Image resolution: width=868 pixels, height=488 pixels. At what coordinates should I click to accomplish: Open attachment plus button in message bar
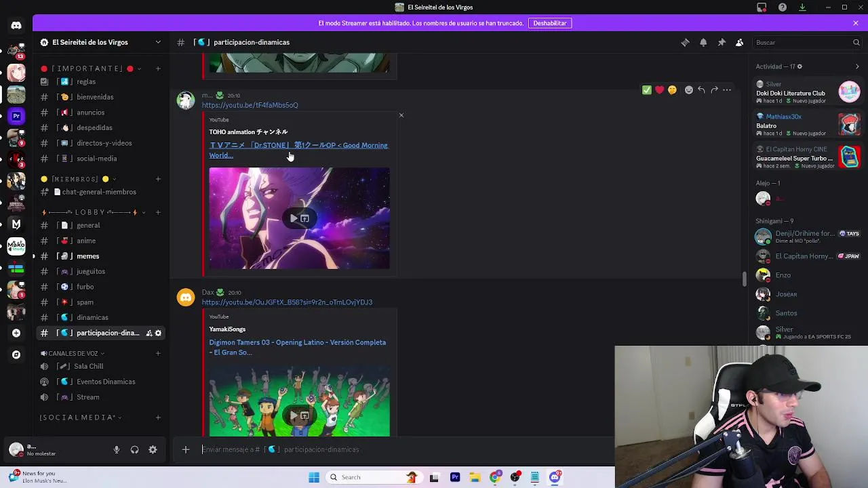(185, 449)
